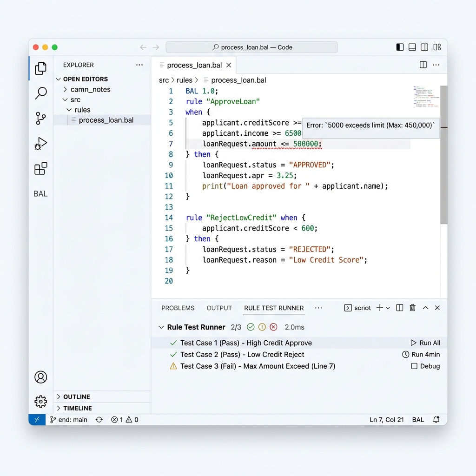Go back with the navigation arrow
476x476 pixels.
(143, 47)
